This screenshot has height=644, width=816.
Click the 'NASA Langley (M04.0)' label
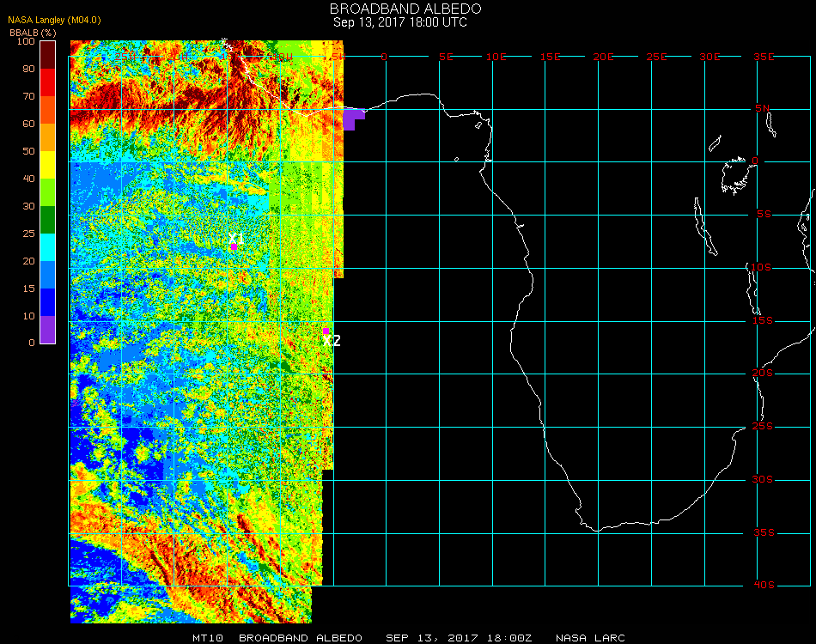click(x=54, y=20)
